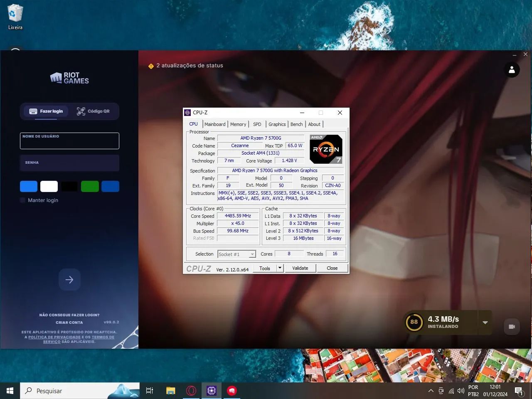Image resolution: width=532 pixels, height=399 pixels.
Task: Click the circular arrow login button
Action: tap(69, 279)
